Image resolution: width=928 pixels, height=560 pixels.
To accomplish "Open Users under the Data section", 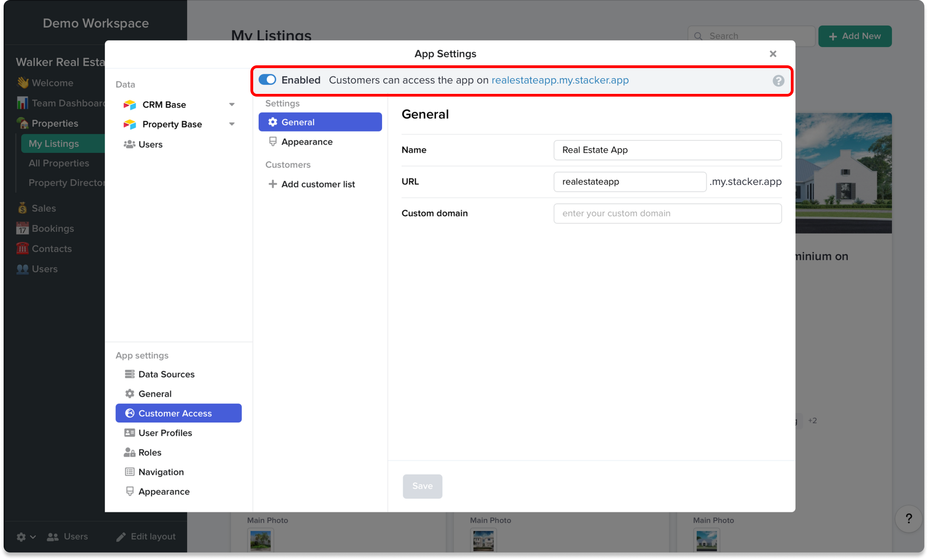I will (x=150, y=144).
